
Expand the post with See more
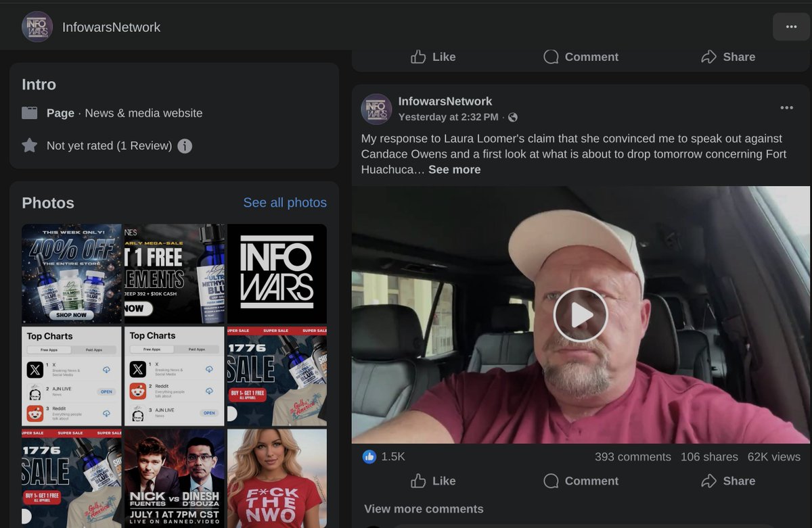[x=455, y=170]
